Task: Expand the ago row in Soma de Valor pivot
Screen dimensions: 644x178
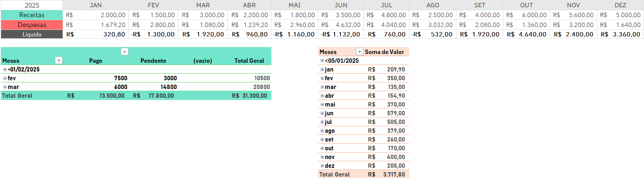Action: (x=322, y=131)
